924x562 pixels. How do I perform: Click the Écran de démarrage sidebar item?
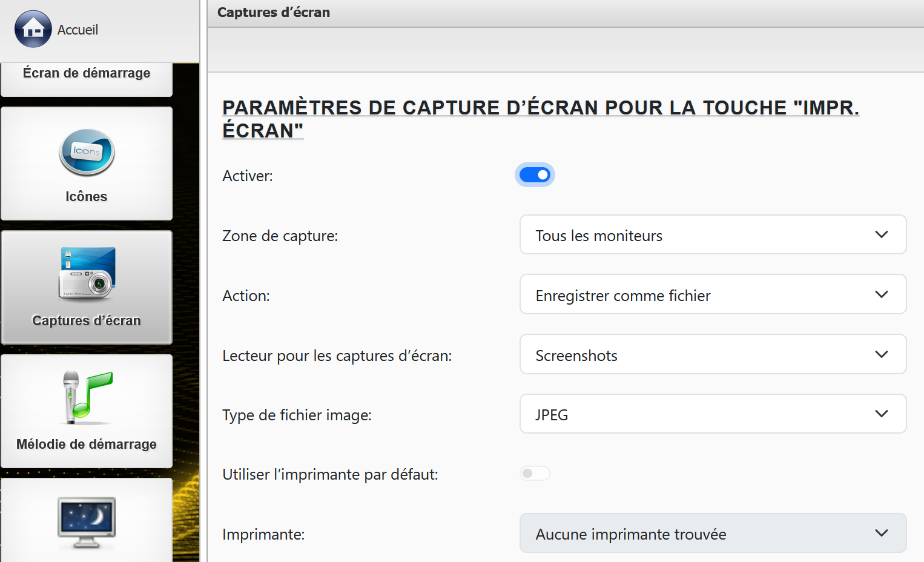pos(87,74)
